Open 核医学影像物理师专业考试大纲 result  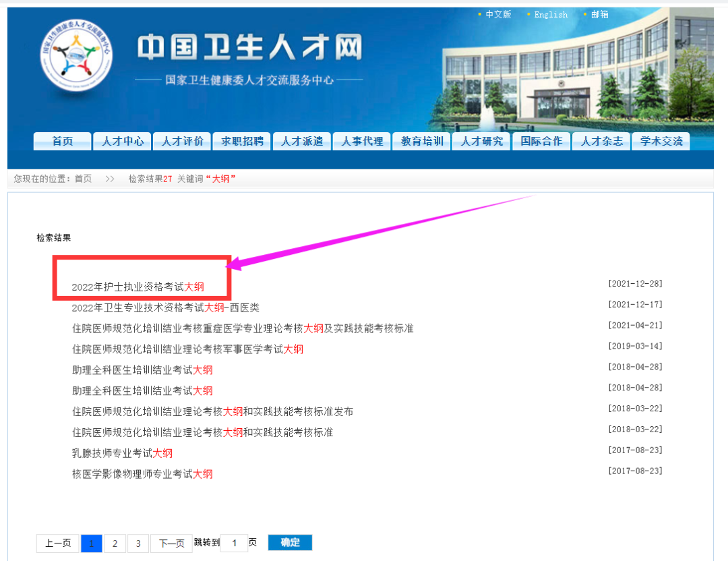pyautogui.click(x=142, y=474)
